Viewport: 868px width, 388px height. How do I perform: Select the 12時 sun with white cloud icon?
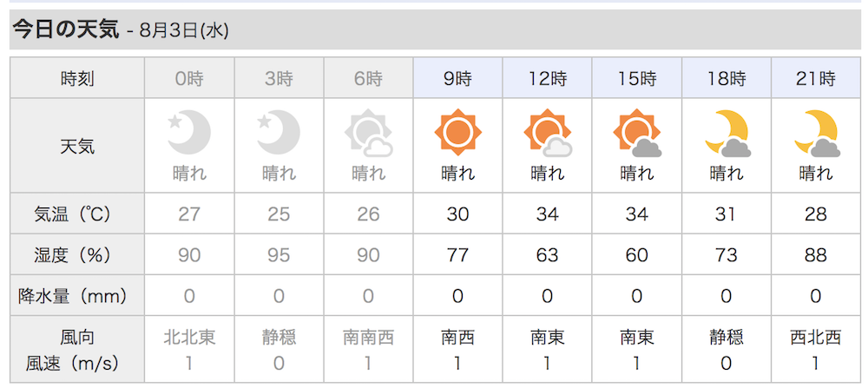(548, 134)
